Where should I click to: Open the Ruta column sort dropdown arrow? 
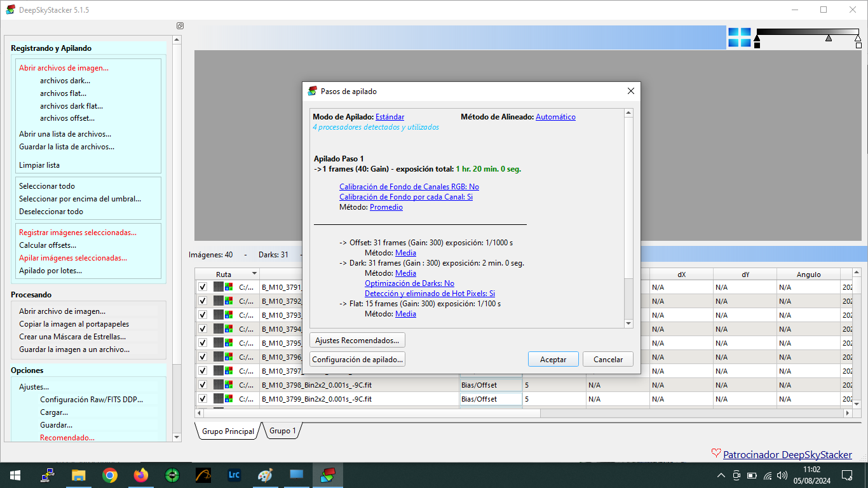254,274
